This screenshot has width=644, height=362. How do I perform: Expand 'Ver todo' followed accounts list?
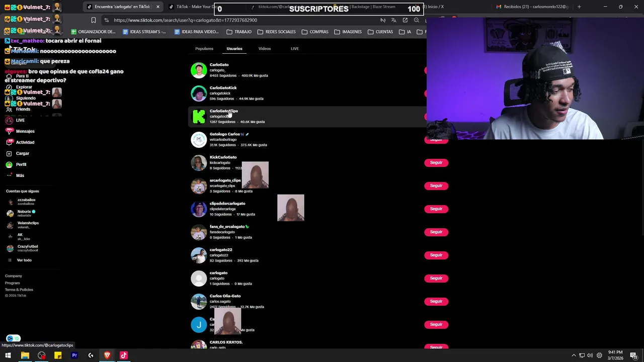[x=20, y=260]
